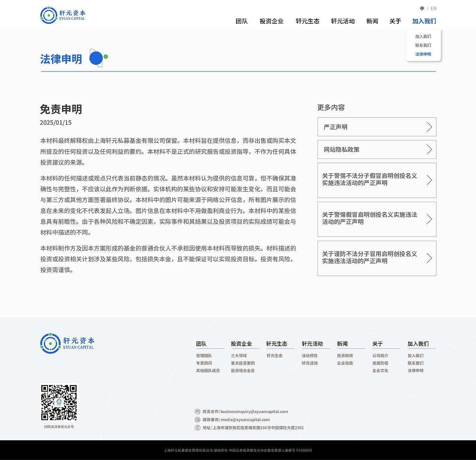The image size is (476, 460).
Task: Open the 轩元活动 nav menu
Action: pyautogui.click(x=343, y=21)
